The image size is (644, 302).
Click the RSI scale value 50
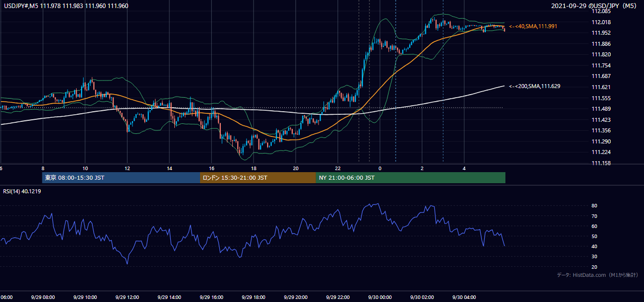coord(594,237)
